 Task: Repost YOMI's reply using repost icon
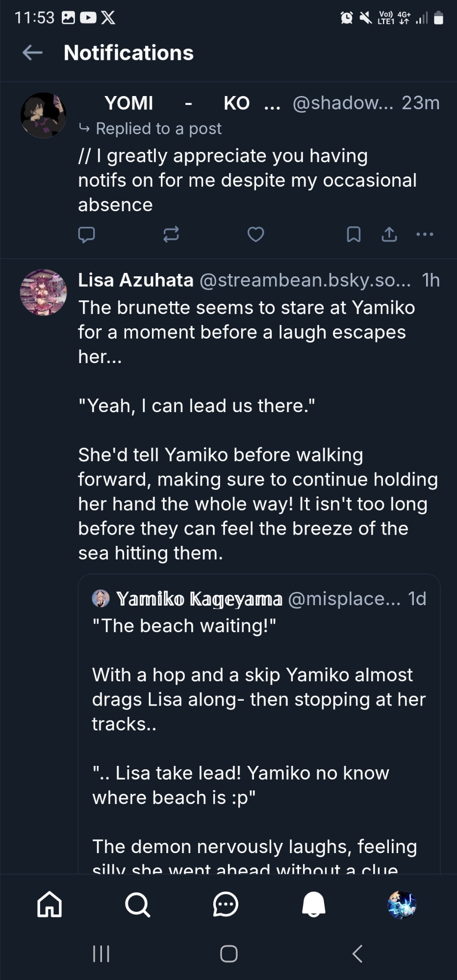(x=171, y=235)
